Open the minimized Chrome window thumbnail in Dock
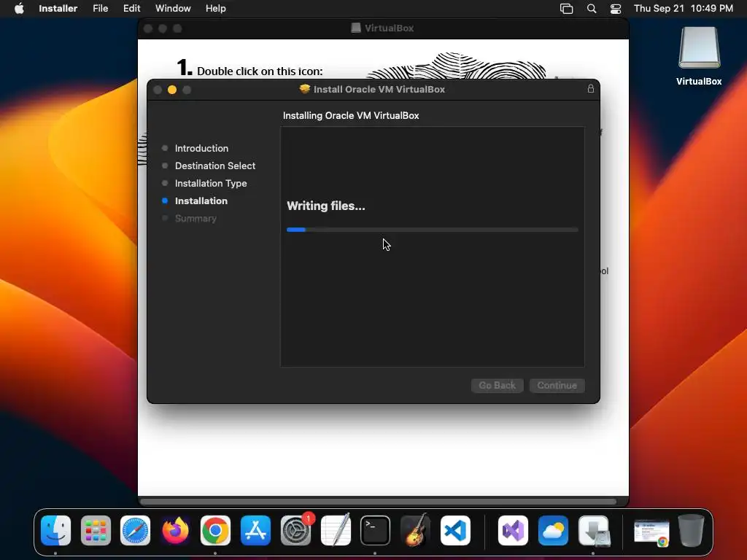 [651, 532]
